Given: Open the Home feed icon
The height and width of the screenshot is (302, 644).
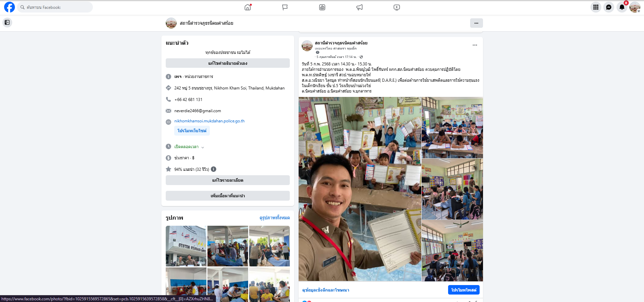Looking at the screenshot, I should (248, 7).
